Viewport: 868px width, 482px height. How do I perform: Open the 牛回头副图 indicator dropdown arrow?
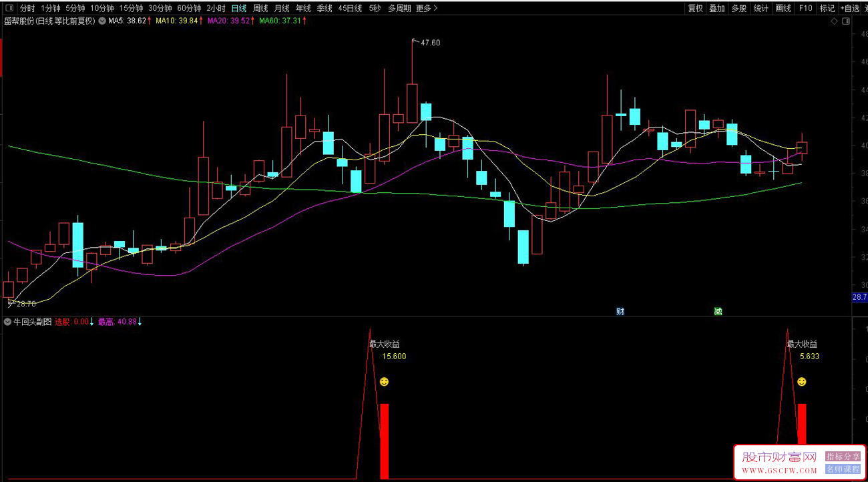tap(8, 322)
